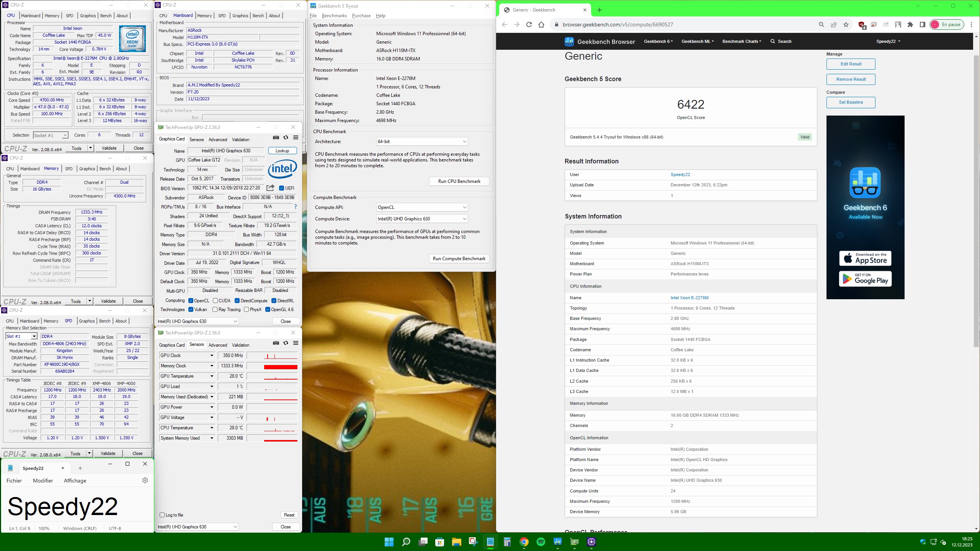
Task: Toggle the DirectML checkbox
Action: click(x=274, y=301)
